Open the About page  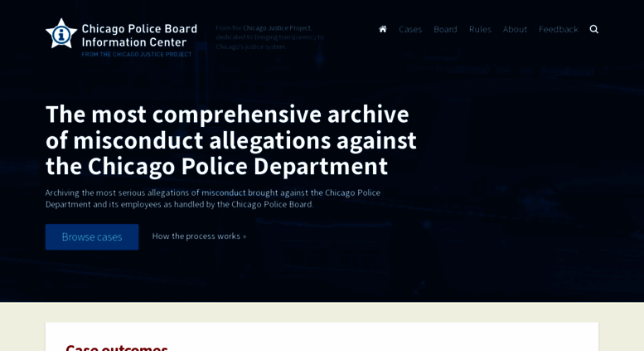click(515, 29)
